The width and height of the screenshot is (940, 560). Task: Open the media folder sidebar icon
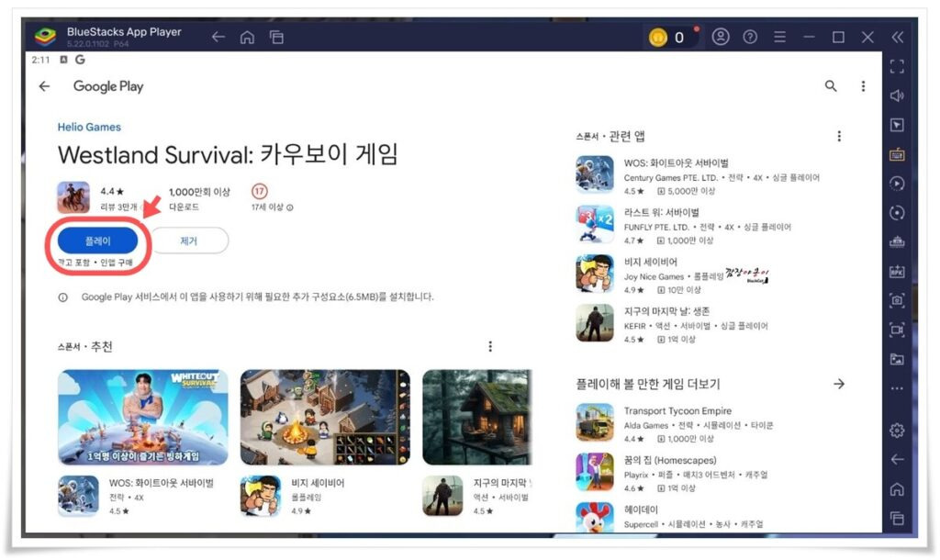(897, 359)
